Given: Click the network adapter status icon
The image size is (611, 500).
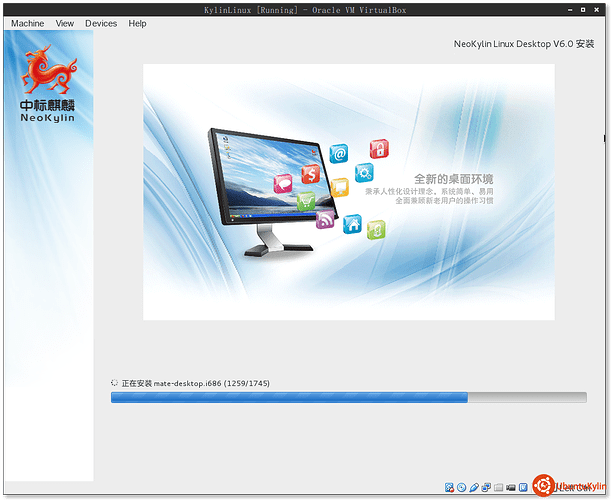Looking at the screenshot, I should coord(486,488).
